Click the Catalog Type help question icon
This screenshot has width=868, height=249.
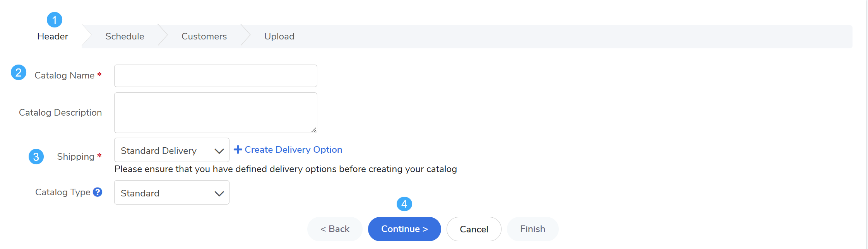(98, 192)
